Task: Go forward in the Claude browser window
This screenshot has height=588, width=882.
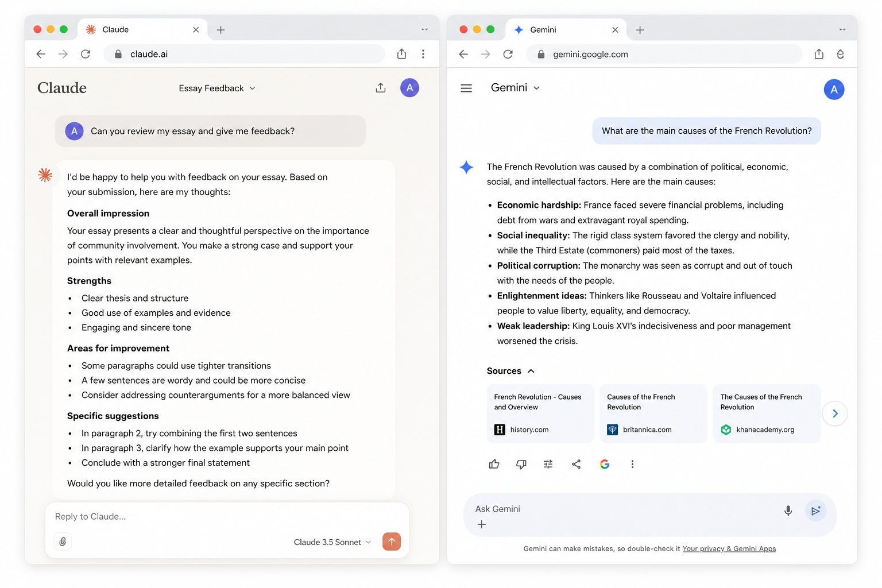Action: (x=63, y=54)
